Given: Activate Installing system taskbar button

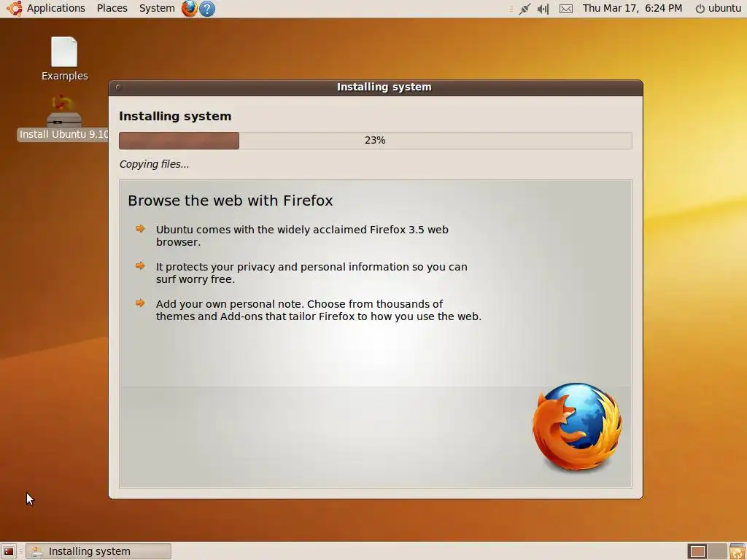Looking at the screenshot, I should 98,551.
